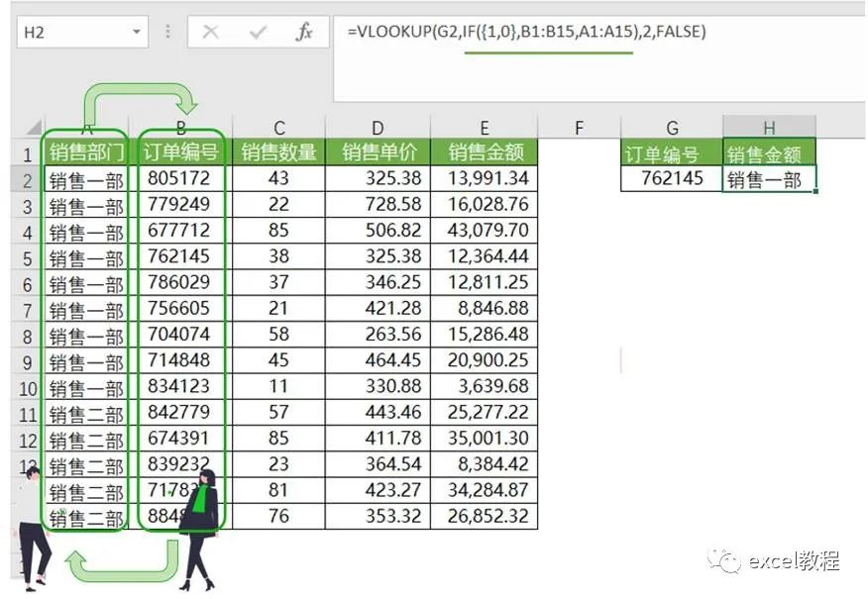Select order number 756605
This screenshot has width=868, height=599.
click(180, 308)
